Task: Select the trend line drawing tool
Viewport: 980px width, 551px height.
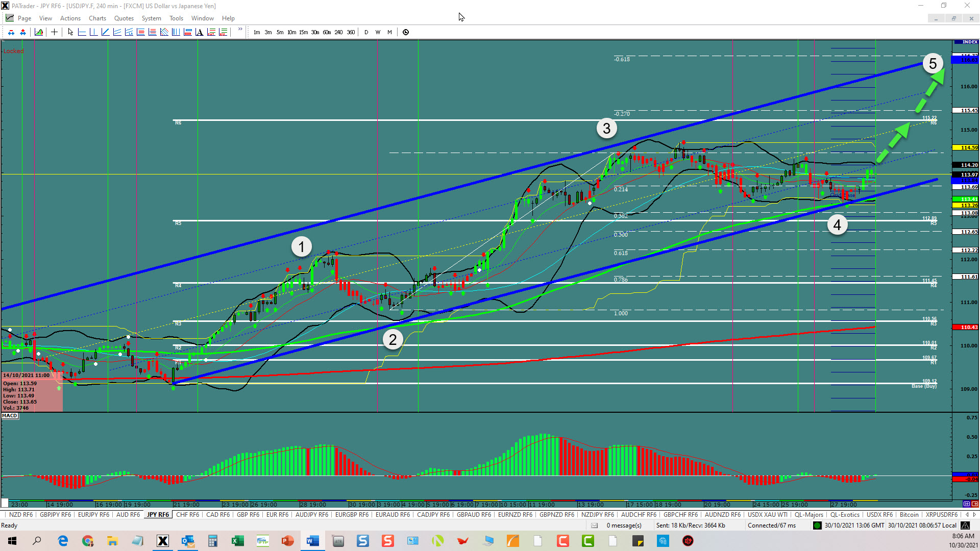Action: [x=105, y=32]
